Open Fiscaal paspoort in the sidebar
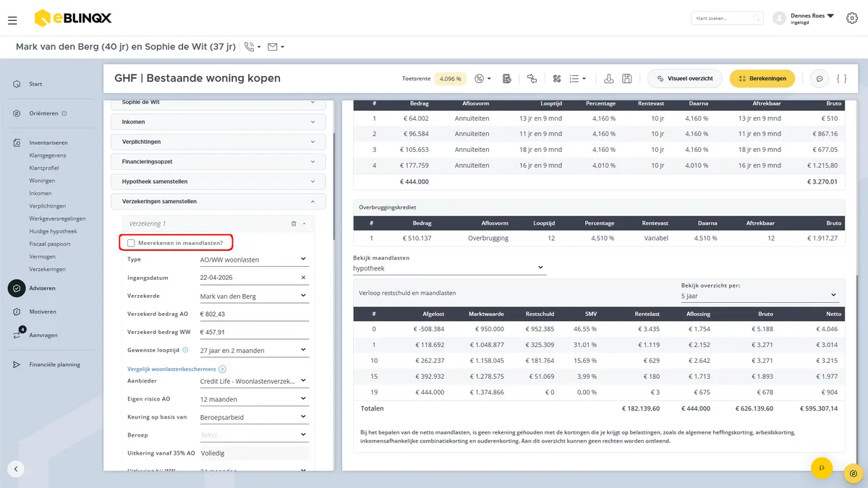Image resolution: width=868 pixels, height=488 pixels. [51, 244]
